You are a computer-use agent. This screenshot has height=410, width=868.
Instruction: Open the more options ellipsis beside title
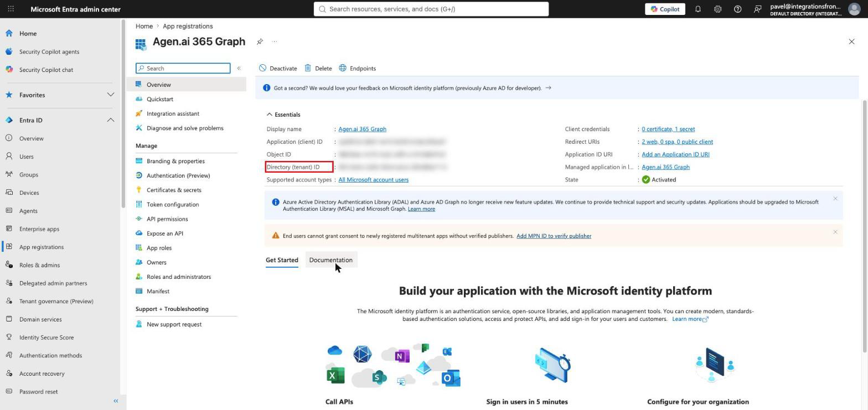coord(275,41)
